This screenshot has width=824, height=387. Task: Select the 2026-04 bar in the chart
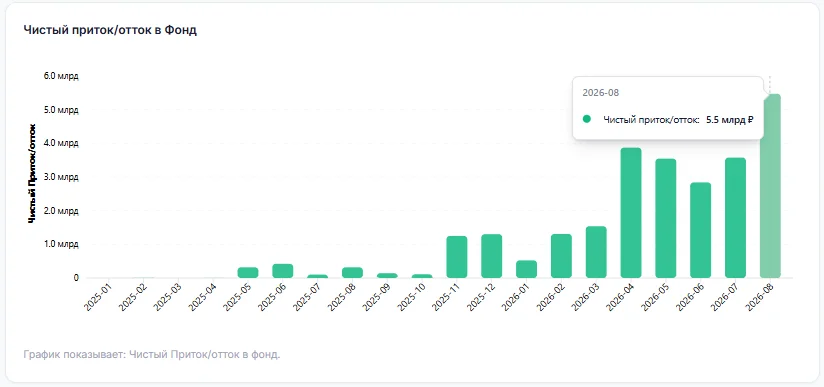coord(631,212)
